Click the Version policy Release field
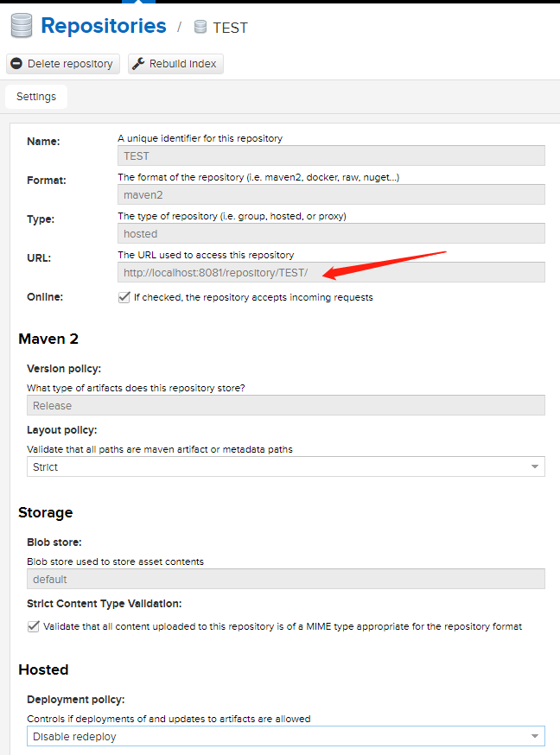This screenshot has width=560, height=755. (285, 406)
